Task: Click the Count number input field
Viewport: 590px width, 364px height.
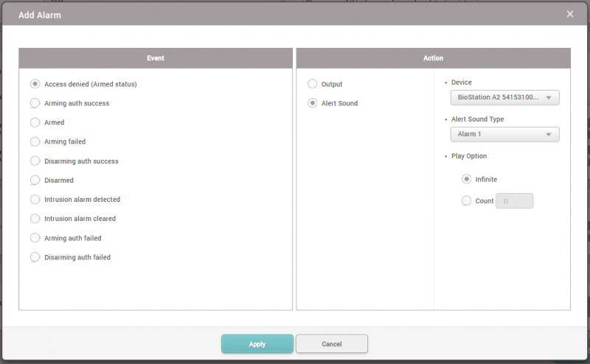Action: tap(514, 201)
